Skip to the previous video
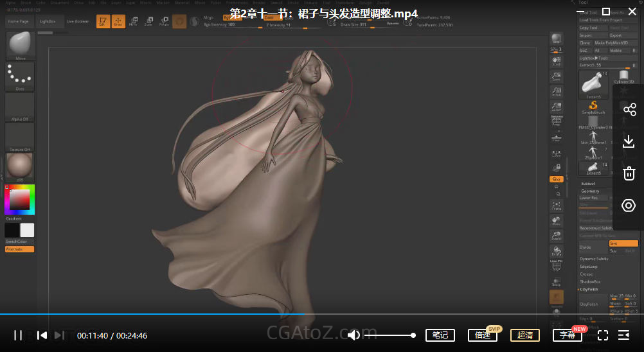Screen dimensions: 644x352 [x=42, y=335]
